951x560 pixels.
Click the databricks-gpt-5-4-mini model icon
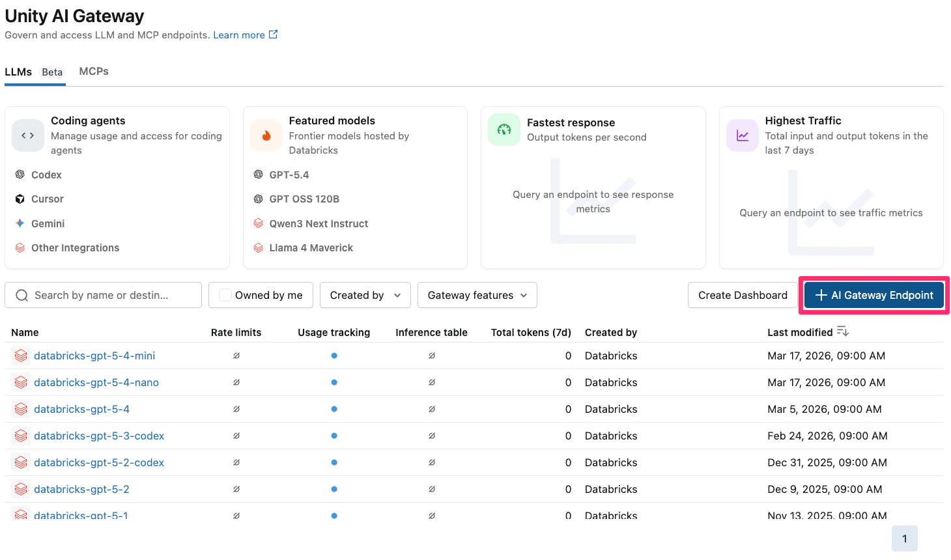(x=21, y=356)
